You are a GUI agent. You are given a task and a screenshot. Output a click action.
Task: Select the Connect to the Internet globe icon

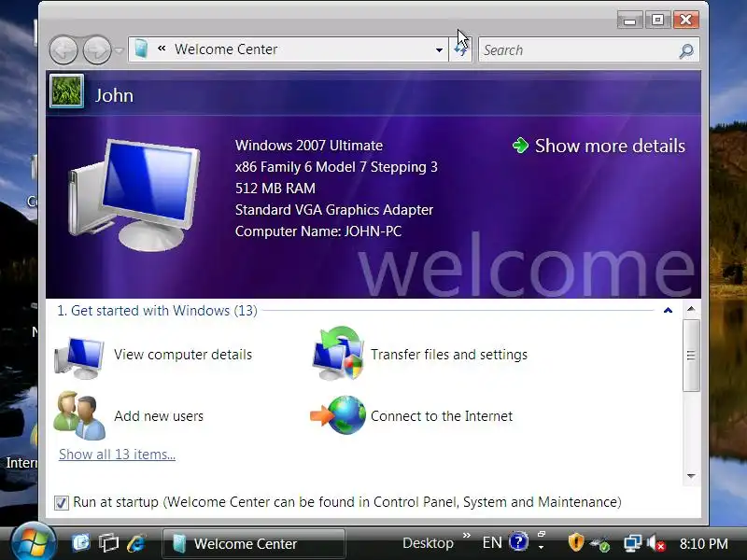click(x=338, y=415)
